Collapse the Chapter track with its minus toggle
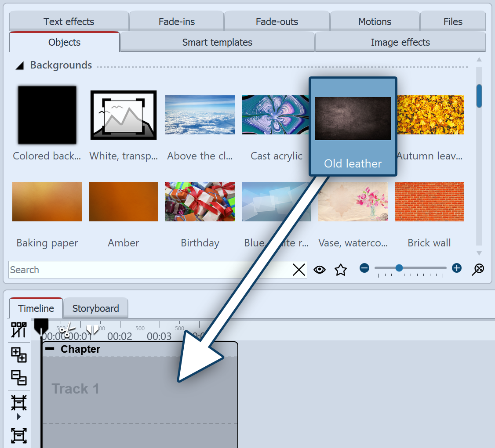Image resolution: width=495 pixels, height=448 pixels. click(x=50, y=349)
